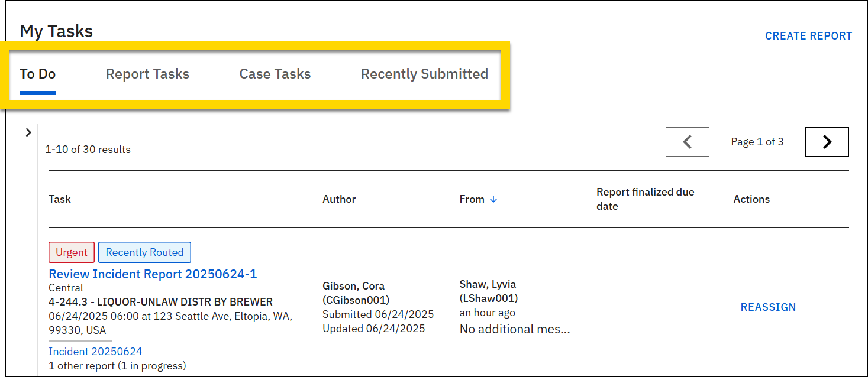Click the Task column header

coord(60,199)
